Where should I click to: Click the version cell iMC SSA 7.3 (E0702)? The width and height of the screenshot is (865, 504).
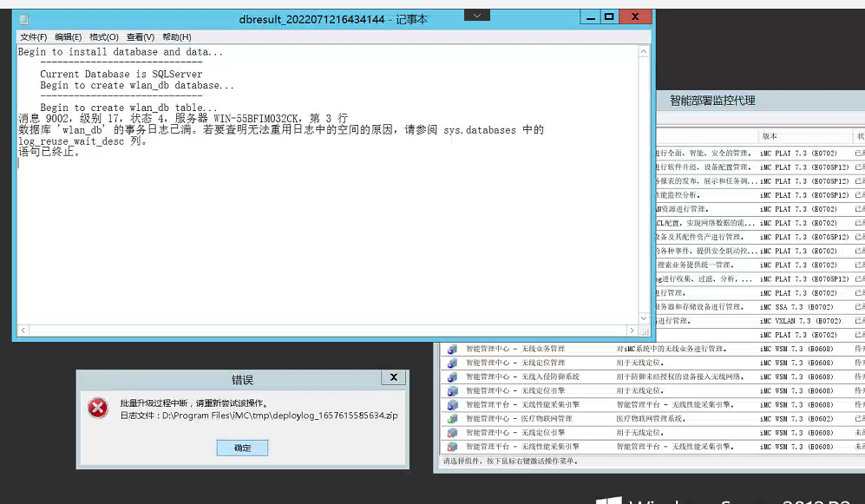[796, 307]
